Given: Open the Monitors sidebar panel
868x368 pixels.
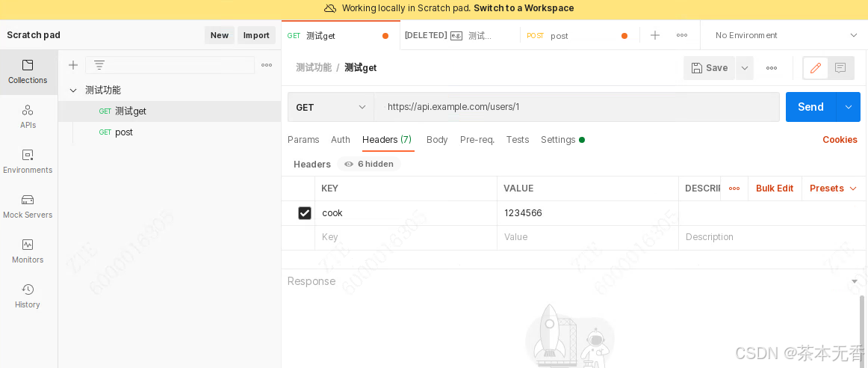Looking at the screenshot, I should point(28,251).
